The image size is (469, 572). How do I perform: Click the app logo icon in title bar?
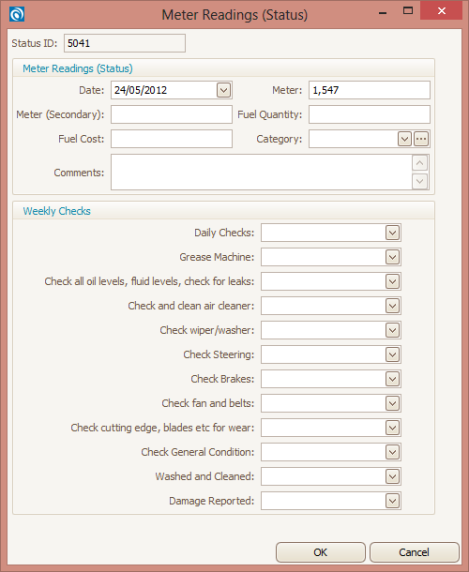coord(17,14)
